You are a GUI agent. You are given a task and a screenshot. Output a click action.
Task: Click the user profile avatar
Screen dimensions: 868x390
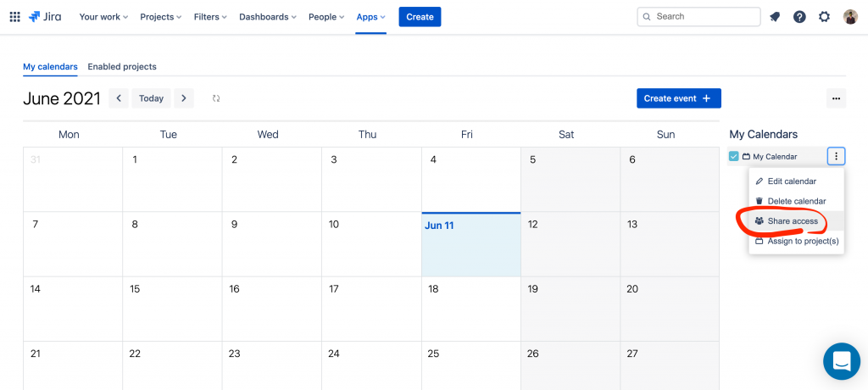pyautogui.click(x=850, y=17)
